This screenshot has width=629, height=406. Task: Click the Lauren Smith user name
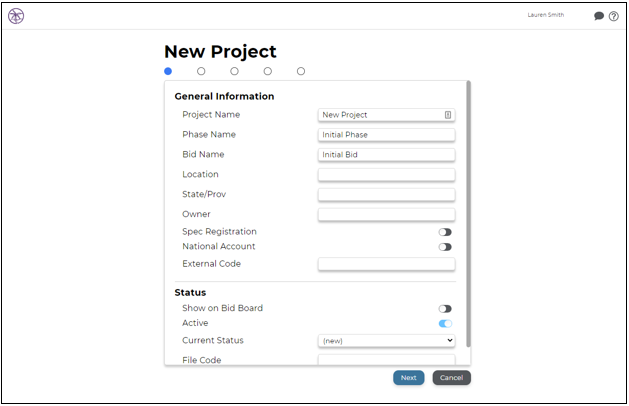[546, 15]
